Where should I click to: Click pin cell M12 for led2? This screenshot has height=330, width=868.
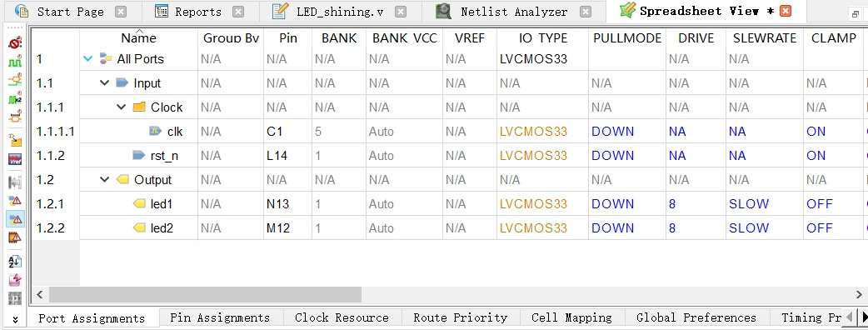288,227
